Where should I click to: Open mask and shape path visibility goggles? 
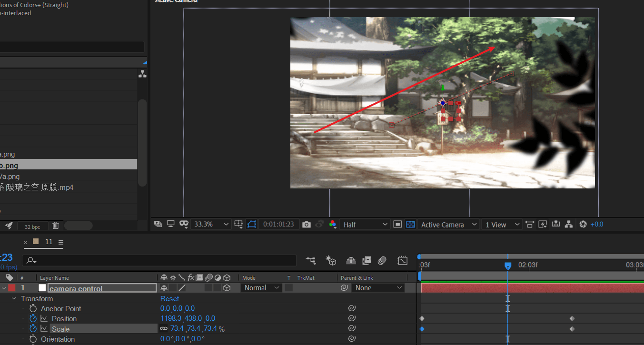point(184,224)
